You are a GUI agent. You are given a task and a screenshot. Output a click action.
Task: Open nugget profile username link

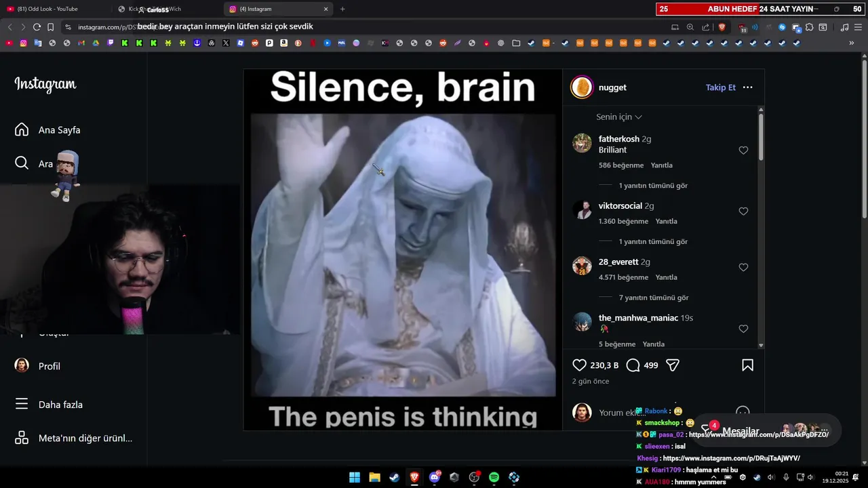[x=612, y=87]
